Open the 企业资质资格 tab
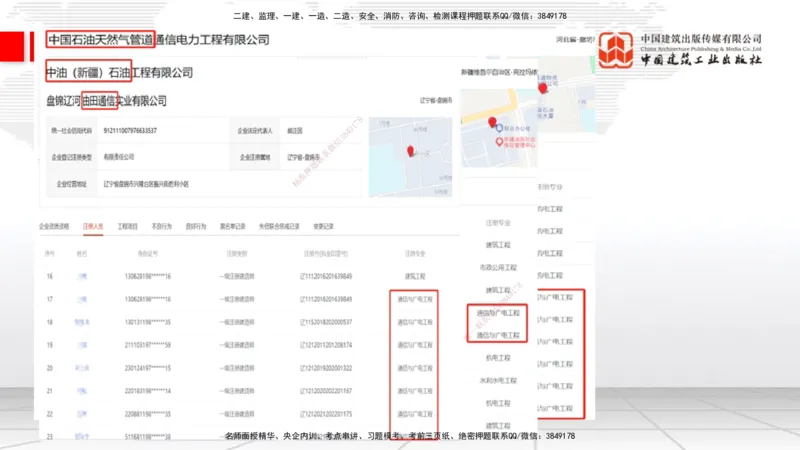Screen dimensions: 800x450 point(54,226)
